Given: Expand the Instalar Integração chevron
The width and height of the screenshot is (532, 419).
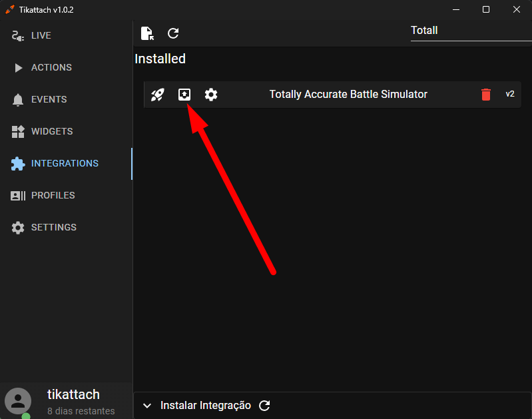Looking at the screenshot, I should (x=147, y=406).
